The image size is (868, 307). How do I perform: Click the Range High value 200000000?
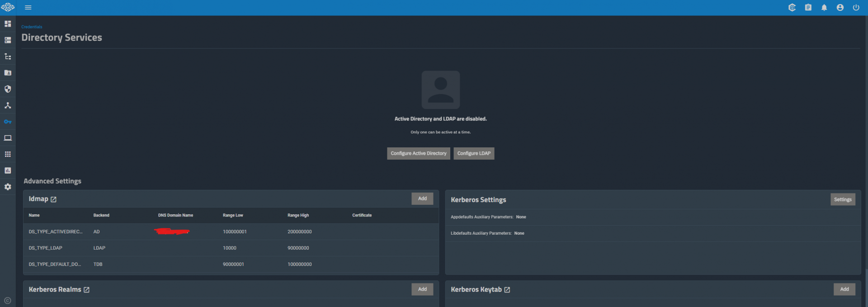300,231
